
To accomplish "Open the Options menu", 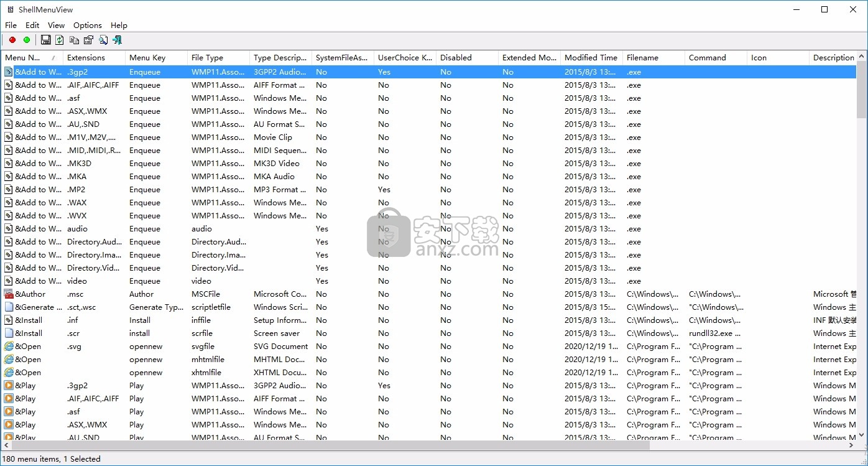I will pos(87,25).
